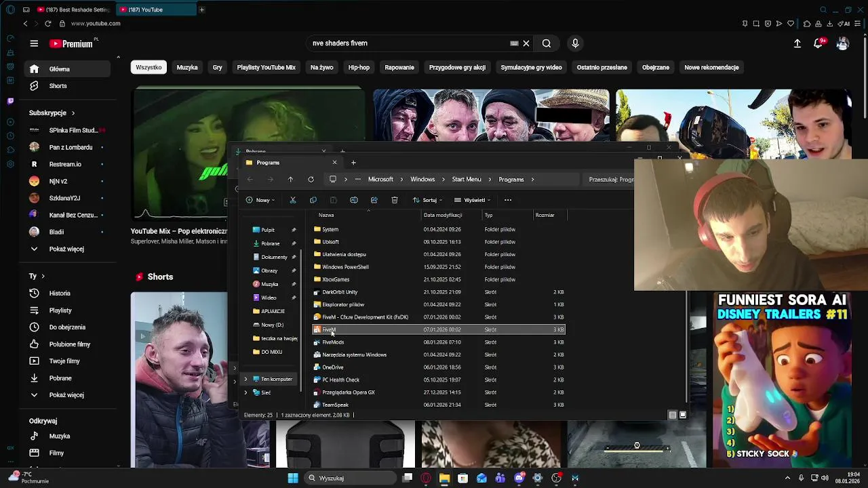Screen dimensions: 868x488
Task: Go up one folder level in Explorer
Action: (290, 180)
